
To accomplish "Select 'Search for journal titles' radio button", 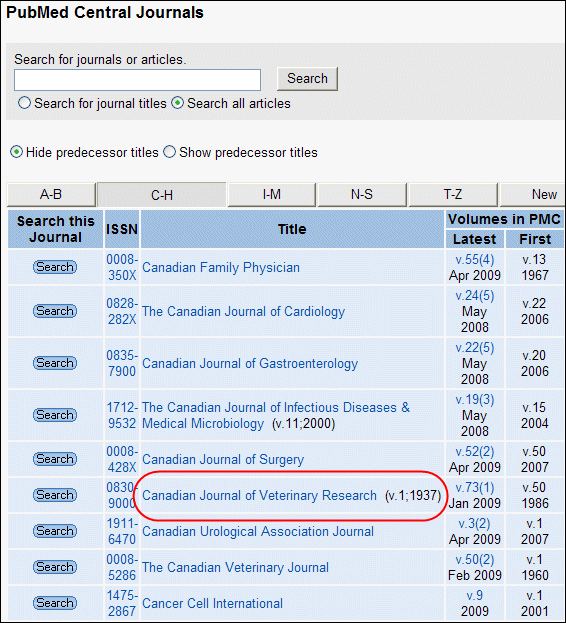I will tap(24, 103).
